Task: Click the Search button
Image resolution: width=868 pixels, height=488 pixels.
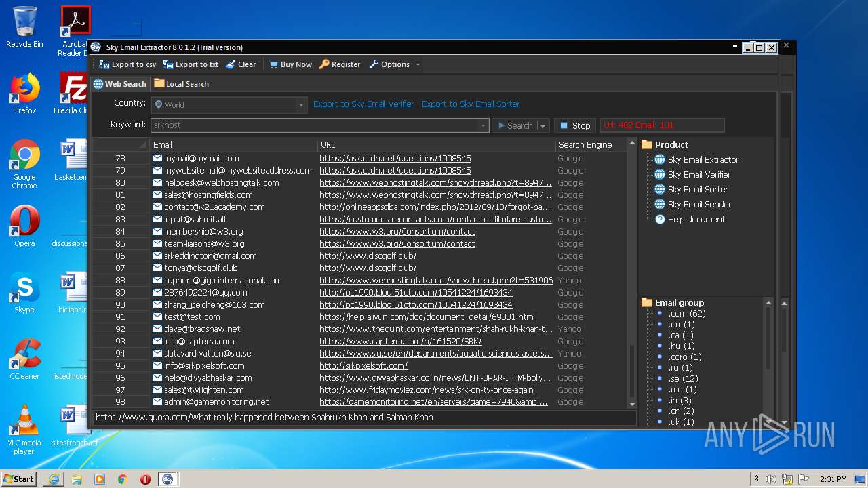Action: coord(515,125)
